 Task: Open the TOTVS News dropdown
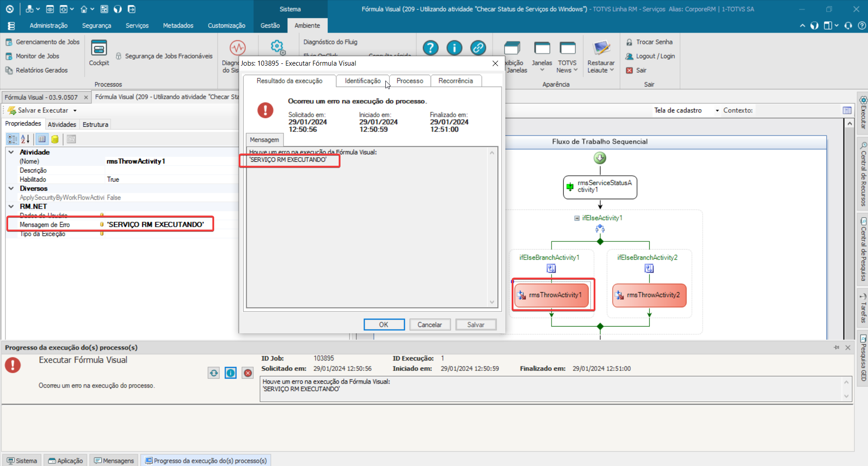coord(567,57)
